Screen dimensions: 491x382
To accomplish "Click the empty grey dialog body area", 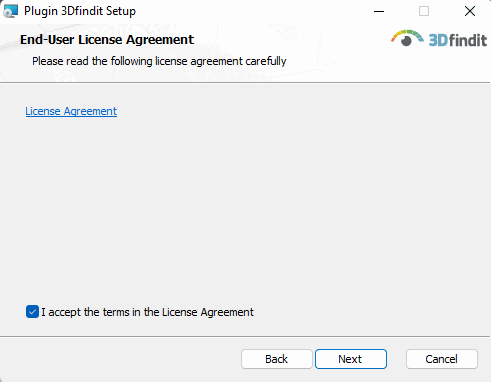I will [245, 207].
